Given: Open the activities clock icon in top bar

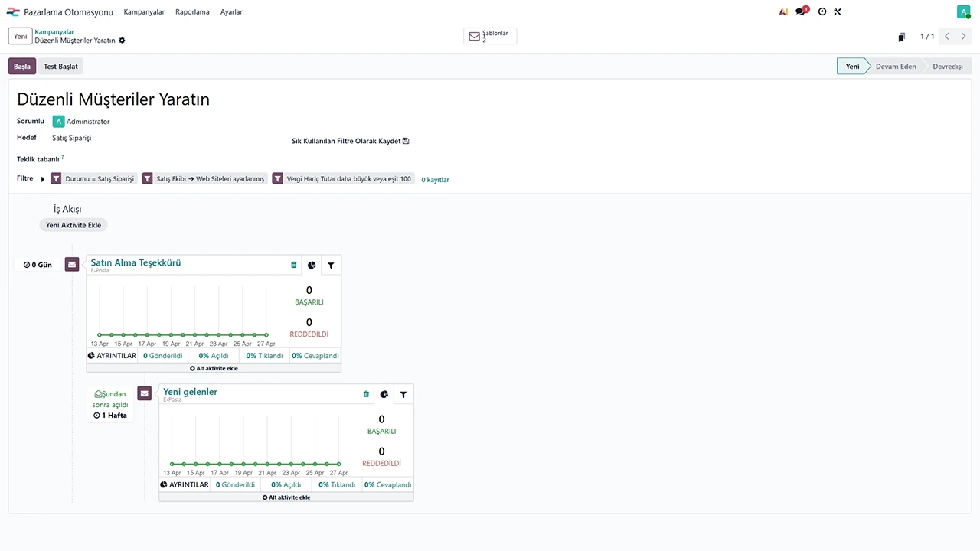Looking at the screenshot, I should [822, 12].
